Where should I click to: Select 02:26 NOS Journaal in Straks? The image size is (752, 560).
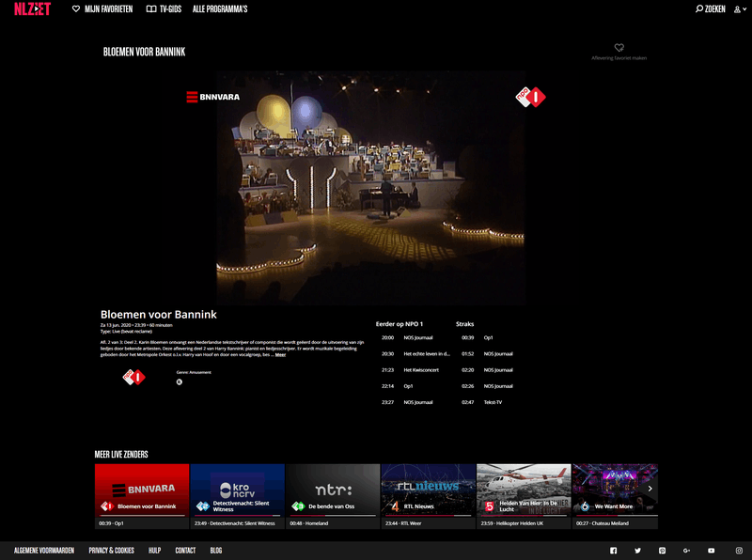(487, 386)
